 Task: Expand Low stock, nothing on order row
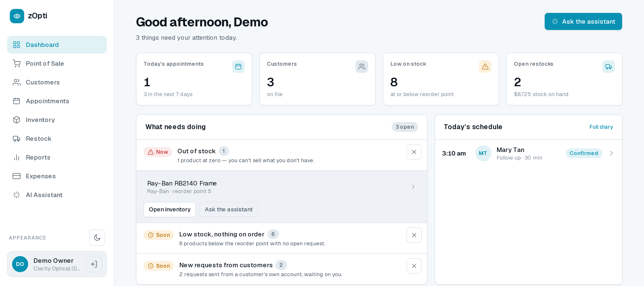282,238
